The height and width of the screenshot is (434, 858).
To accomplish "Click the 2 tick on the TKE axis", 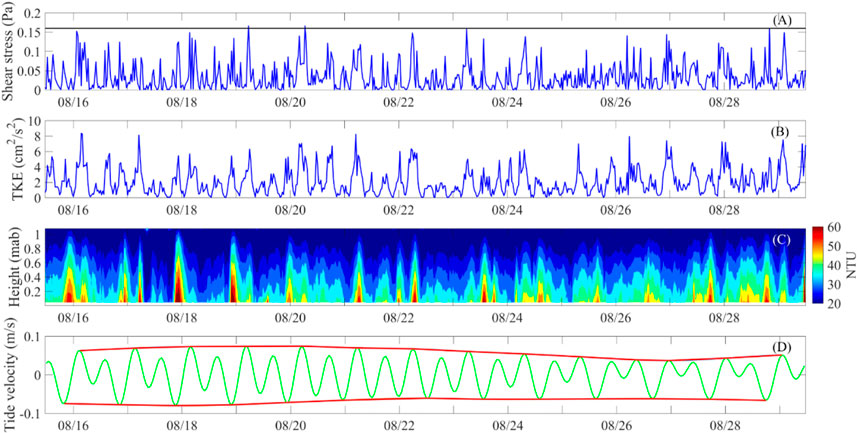I will coord(38,182).
